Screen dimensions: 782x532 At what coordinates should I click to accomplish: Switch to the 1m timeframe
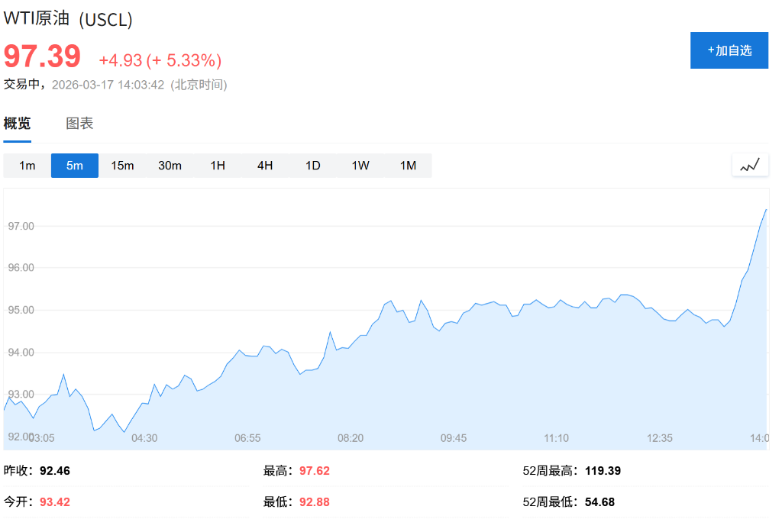[x=27, y=165]
